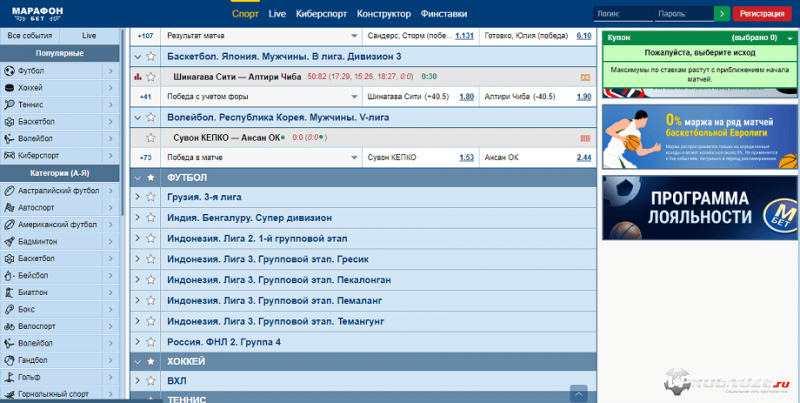Click the red Регистрация button
The width and height of the screenshot is (800, 403).
[764, 14]
